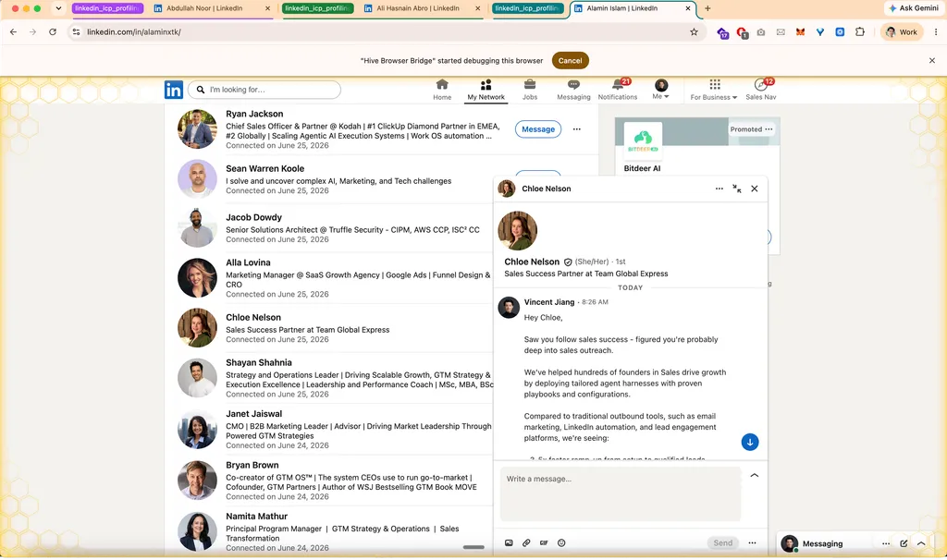Open Janet Jaiswal's profile

(x=253, y=414)
